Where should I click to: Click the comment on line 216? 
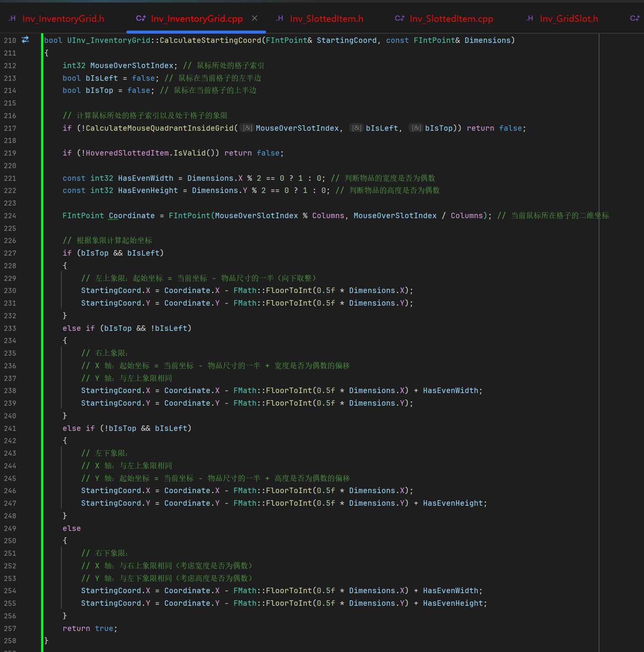pos(145,116)
